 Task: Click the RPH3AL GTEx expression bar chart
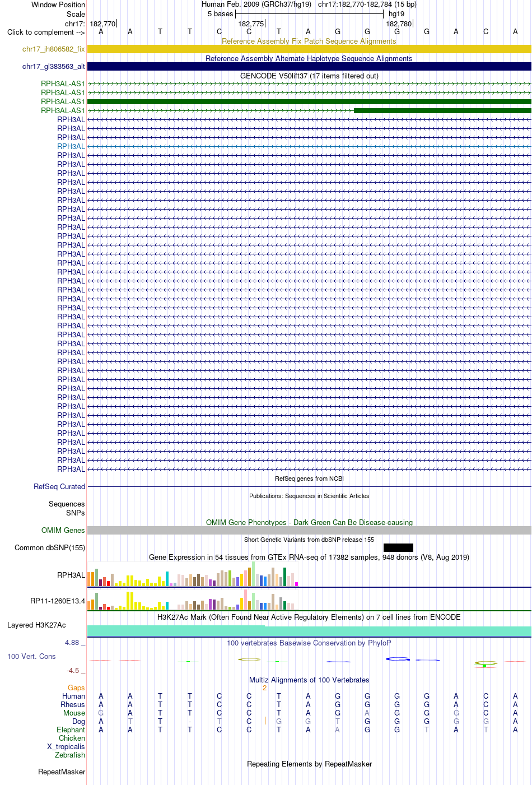pyautogui.click(x=193, y=574)
